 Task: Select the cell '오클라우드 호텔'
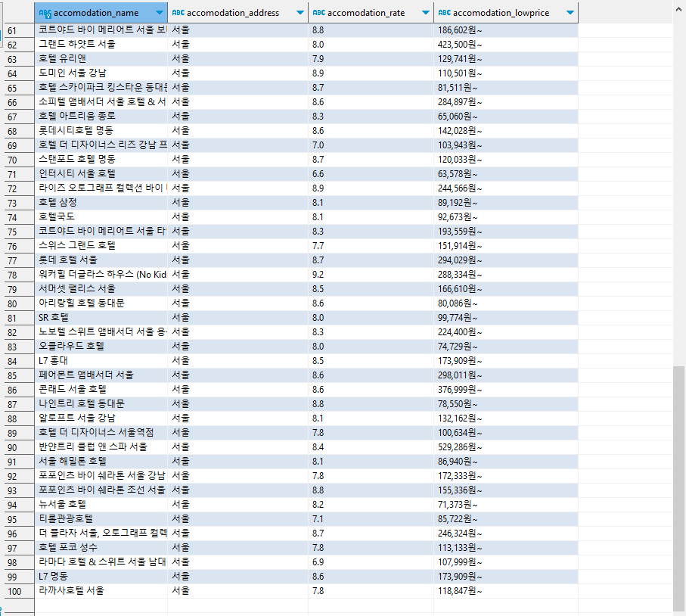[x=101, y=347]
